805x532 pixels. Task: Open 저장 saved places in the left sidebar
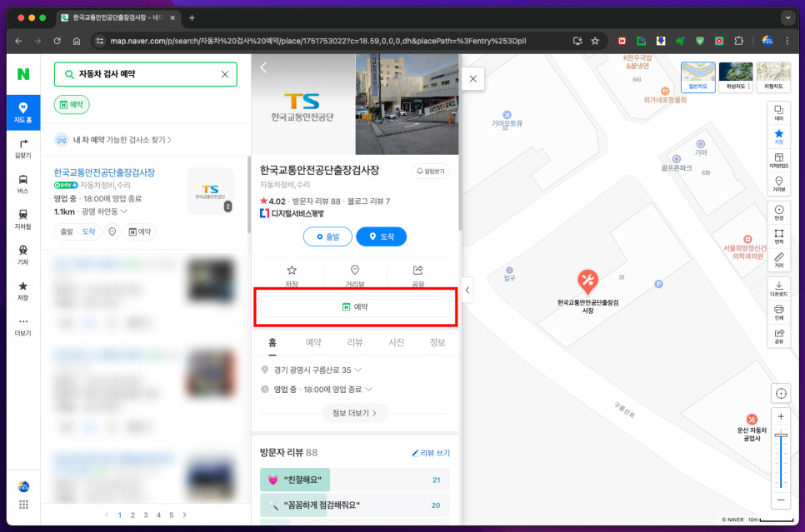pyautogui.click(x=23, y=291)
